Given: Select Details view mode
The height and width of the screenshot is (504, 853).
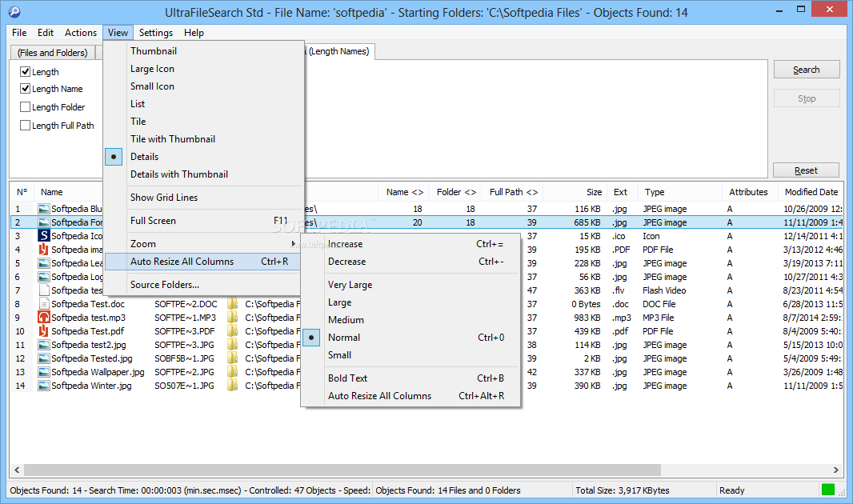Looking at the screenshot, I should click(202, 157).
